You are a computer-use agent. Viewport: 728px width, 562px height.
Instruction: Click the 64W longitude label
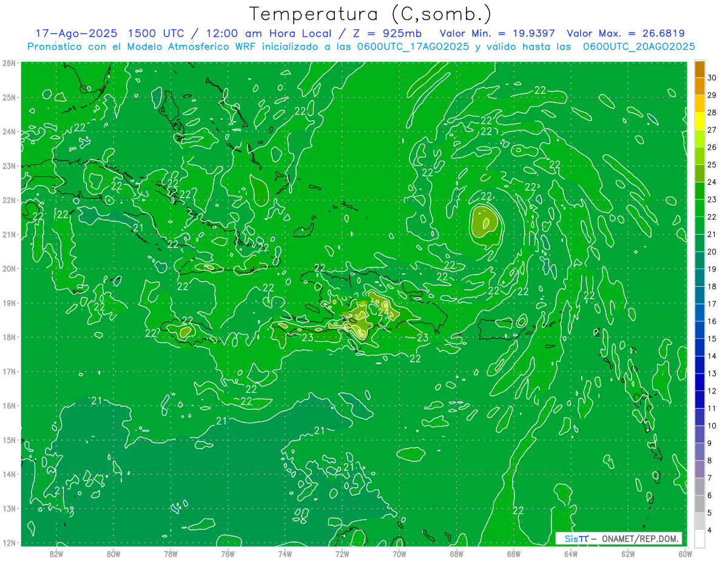tap(571, 553)
